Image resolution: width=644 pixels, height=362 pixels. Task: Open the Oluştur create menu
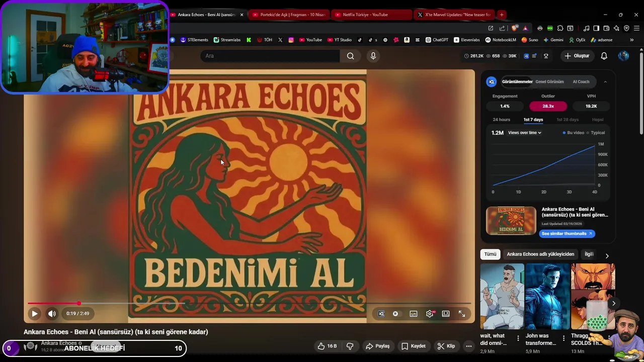[577, 56]
